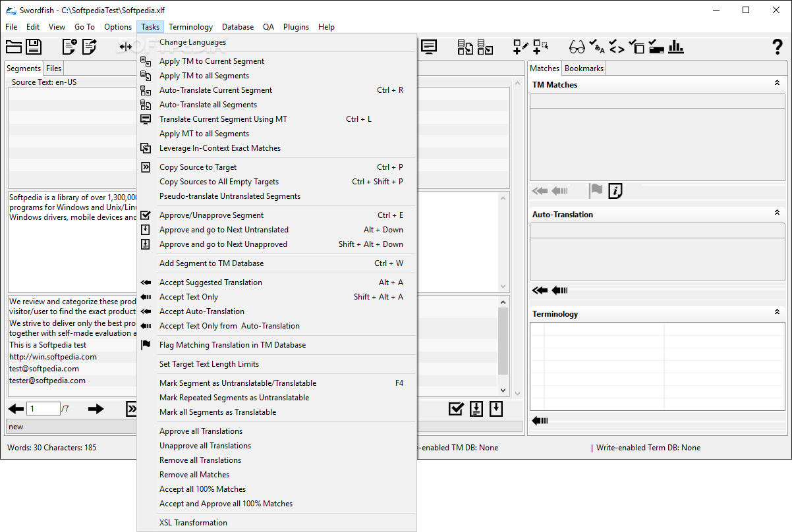This screenshot has width=792, height=532.
Task: Collapse the TM Matches panel
Action: (x=777, y=84)
